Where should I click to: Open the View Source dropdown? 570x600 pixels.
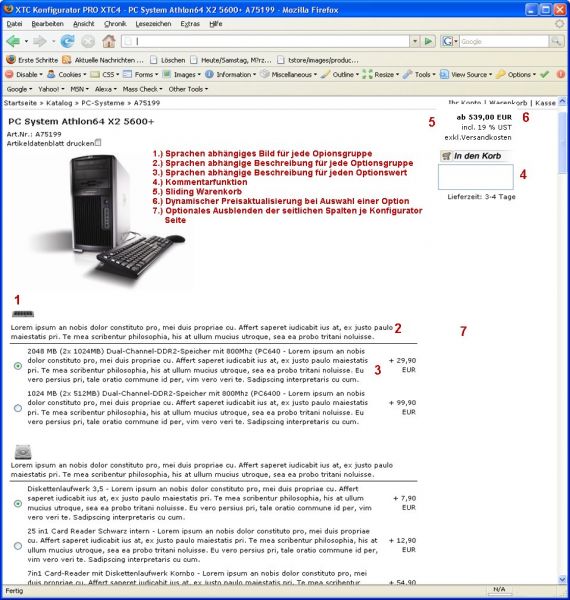pyautogui.click(x=466, y=74)
